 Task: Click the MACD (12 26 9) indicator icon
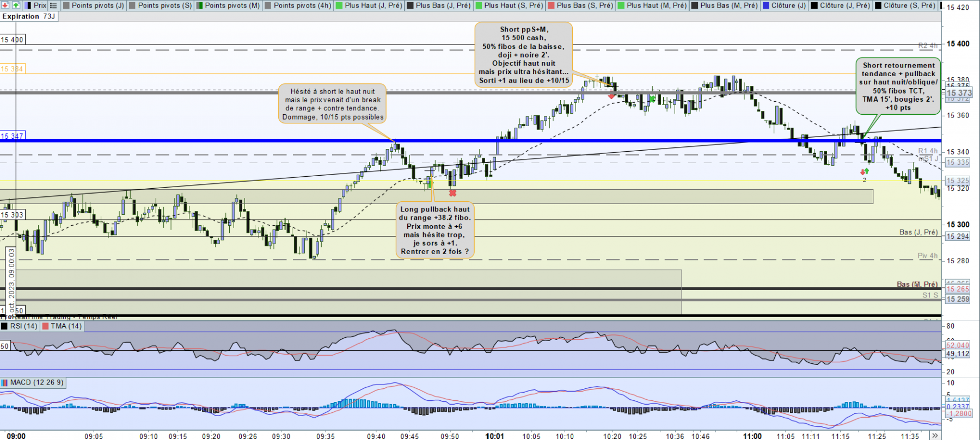click(x=4, y=382)
